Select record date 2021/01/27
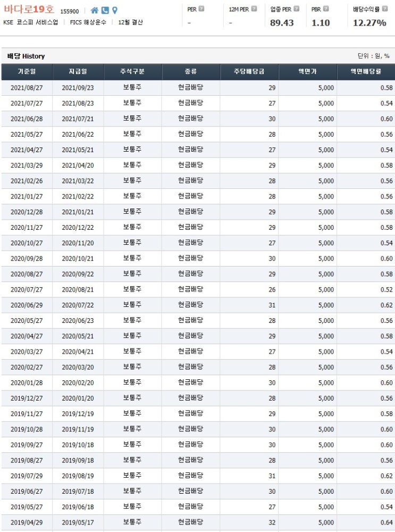The image size is (395, 532). 27,196
